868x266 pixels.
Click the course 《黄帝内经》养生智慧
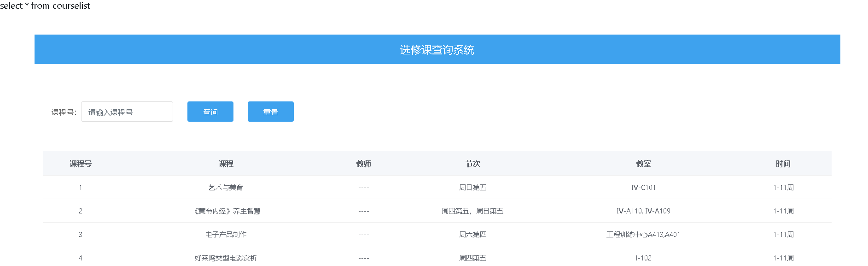click(x=226, y=211)
